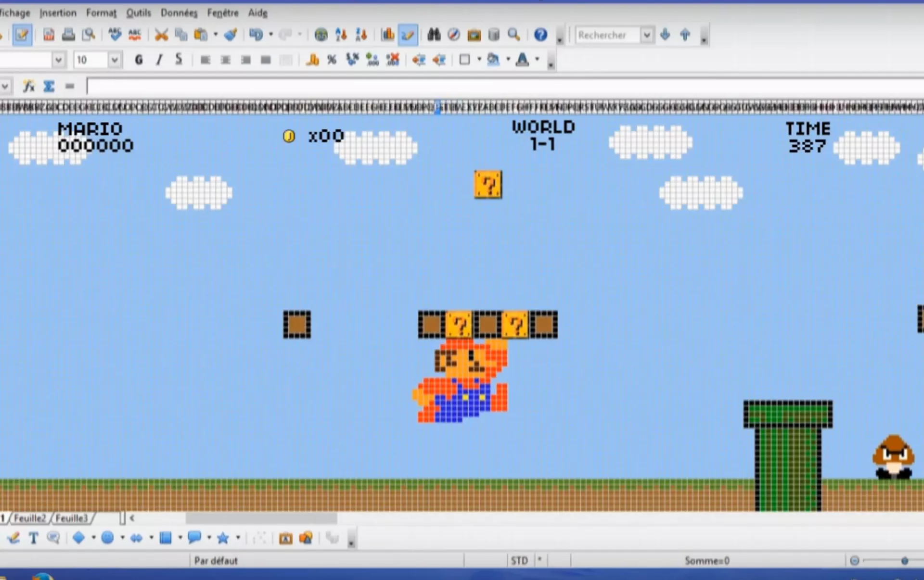Open the font name dropdown arrow
The image size is (924, 580).
[x=58, y=60]
